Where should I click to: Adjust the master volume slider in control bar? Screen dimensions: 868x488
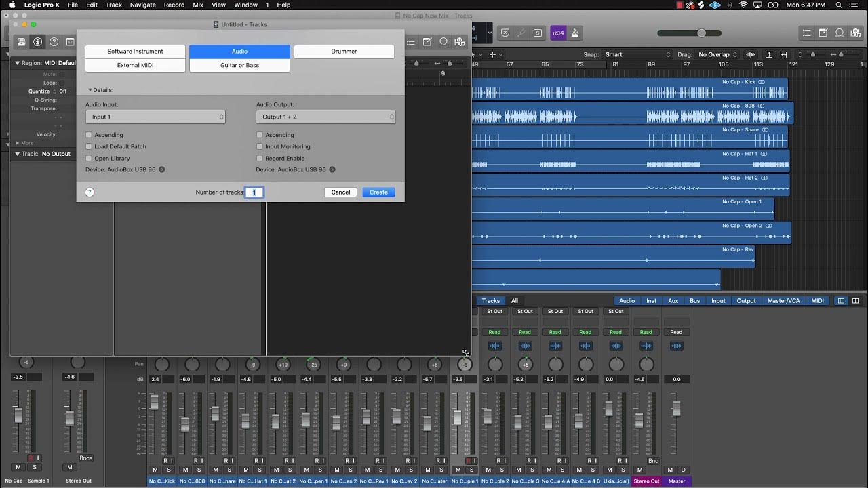[701, 33]
